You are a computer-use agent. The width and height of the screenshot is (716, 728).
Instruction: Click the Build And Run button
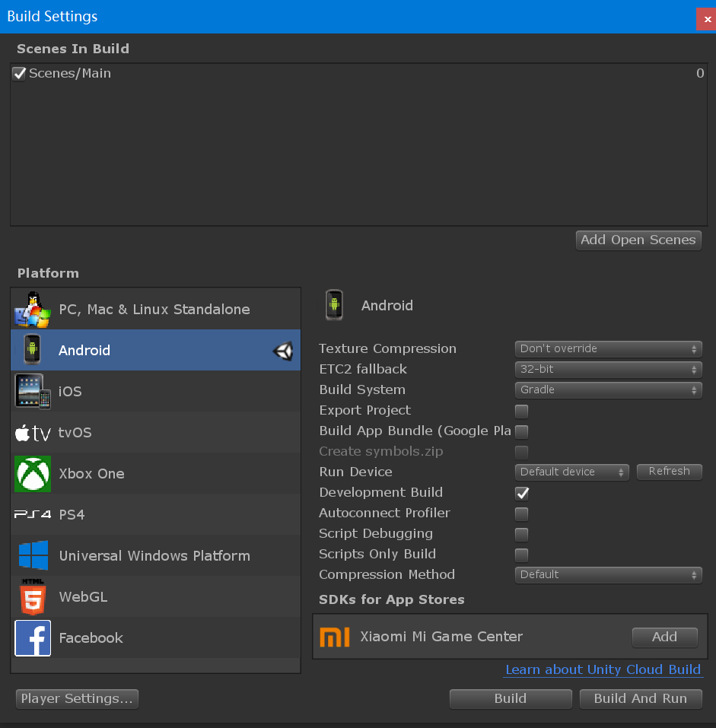(x=640, y=698)
